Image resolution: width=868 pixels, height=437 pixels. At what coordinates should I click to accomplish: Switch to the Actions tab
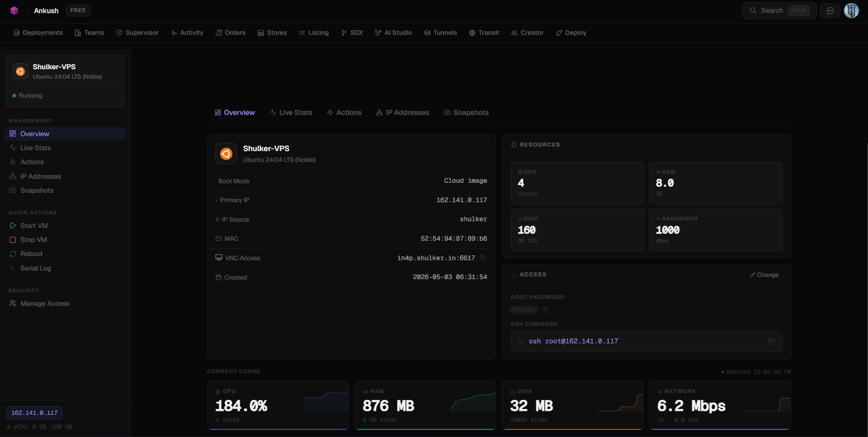pyautogui.click(x=344, y=113)
